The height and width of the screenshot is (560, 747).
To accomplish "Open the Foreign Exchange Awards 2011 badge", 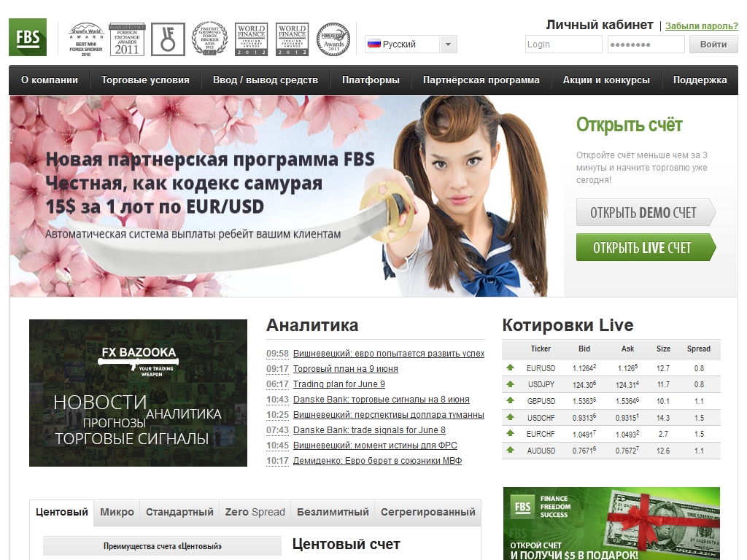I will [x=126, y=39].
